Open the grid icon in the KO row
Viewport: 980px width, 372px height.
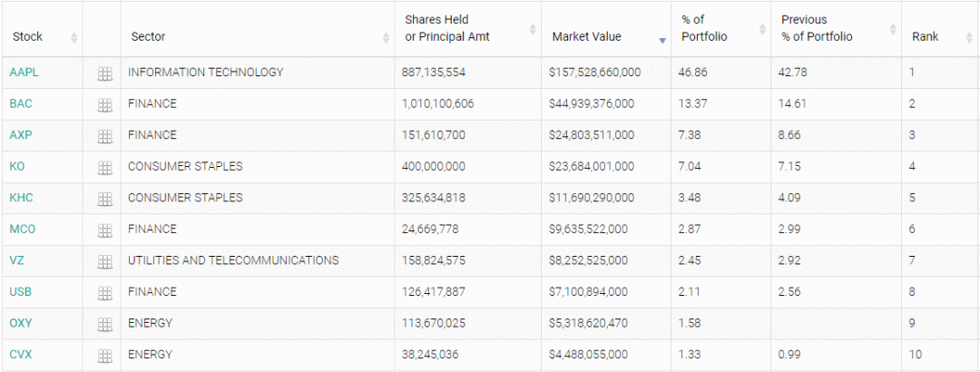105,168
